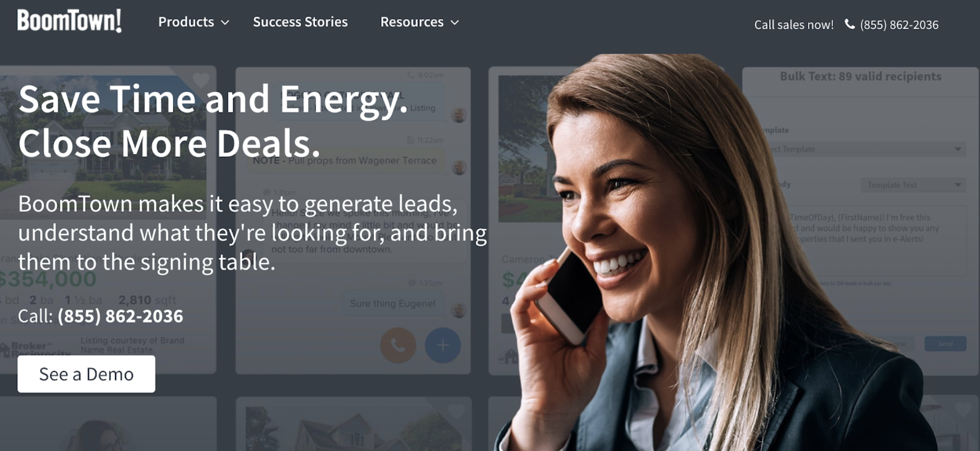
Task: Click the heart icon on first listing card
Action: click(201, 80)
